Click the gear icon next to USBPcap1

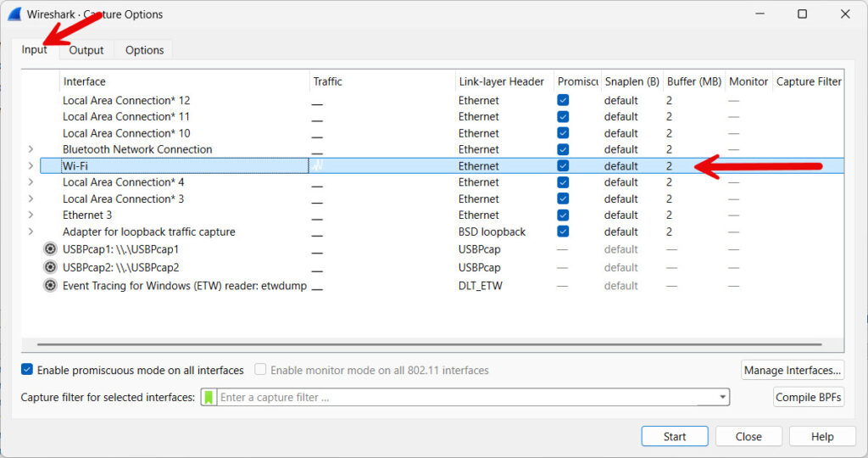[x=51, y=249]
